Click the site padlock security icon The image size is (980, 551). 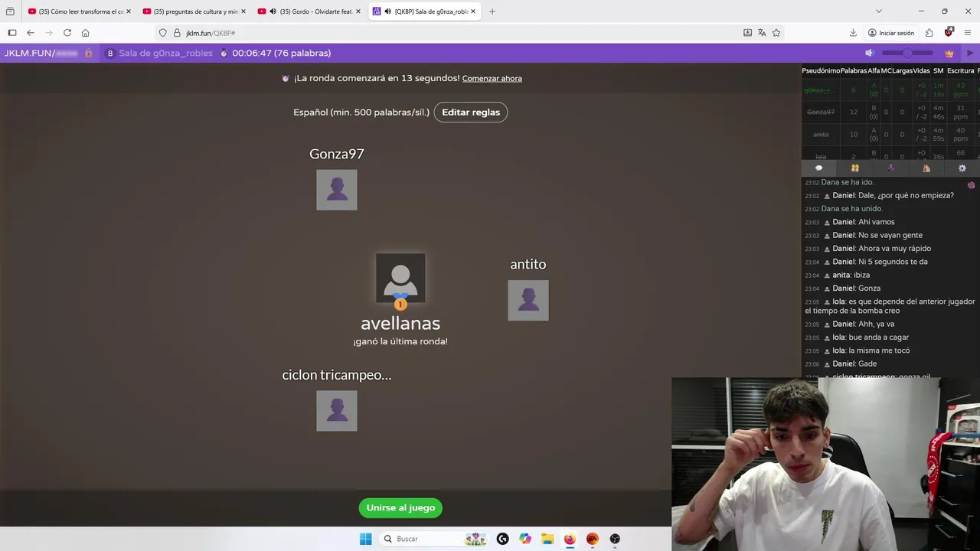click(177, 33)
